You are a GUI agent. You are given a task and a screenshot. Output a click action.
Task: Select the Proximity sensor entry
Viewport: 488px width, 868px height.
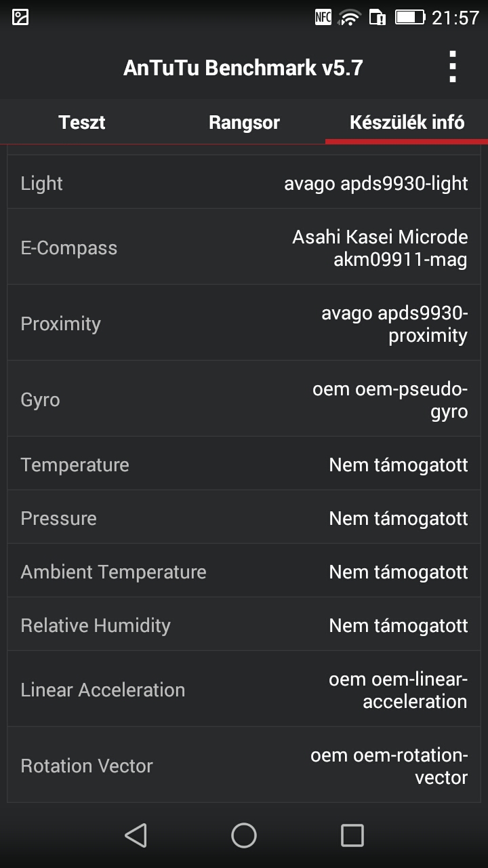244,323
